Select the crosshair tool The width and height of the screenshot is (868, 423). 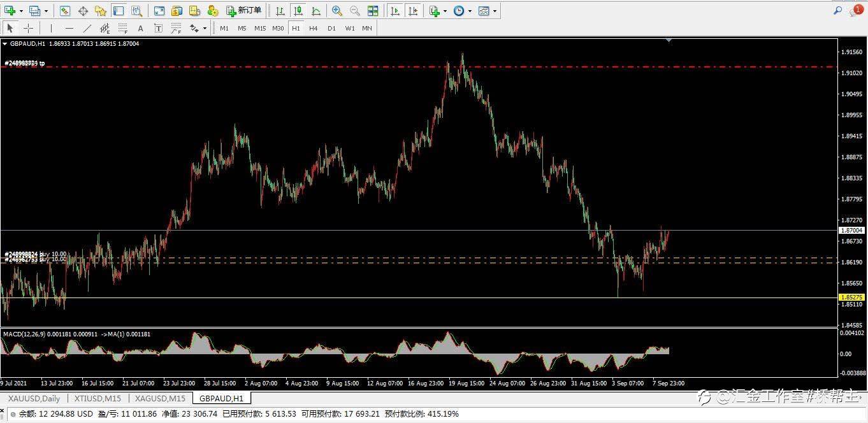tap(28, 28)
